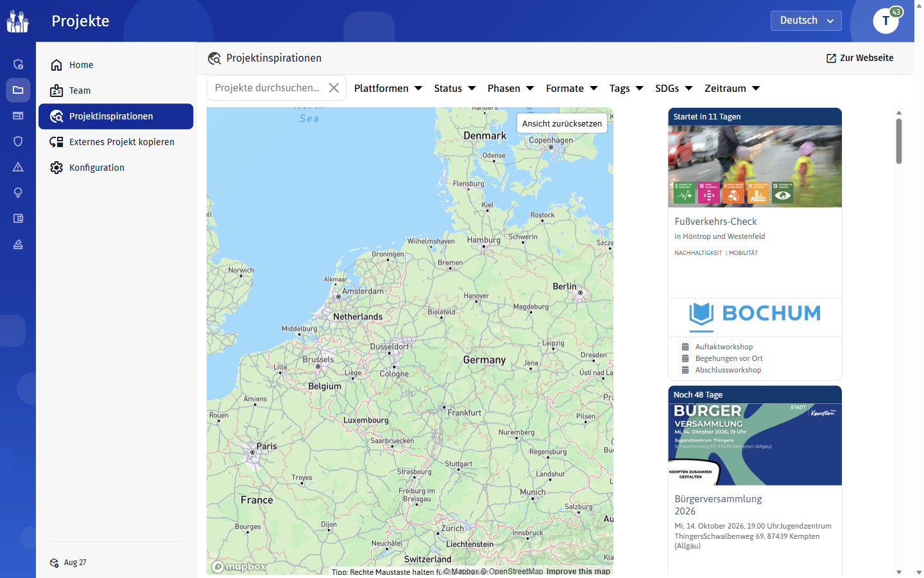Open the Tags filter dropdown
Viewport: 924px width, 578px height.
click(626, 89)
